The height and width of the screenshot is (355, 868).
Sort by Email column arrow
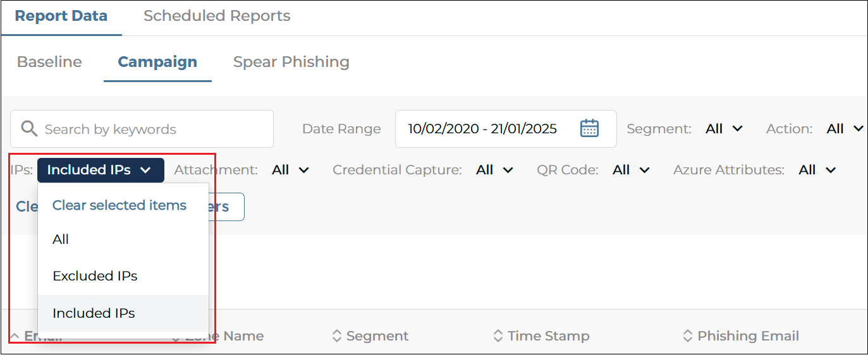[15, 336]
